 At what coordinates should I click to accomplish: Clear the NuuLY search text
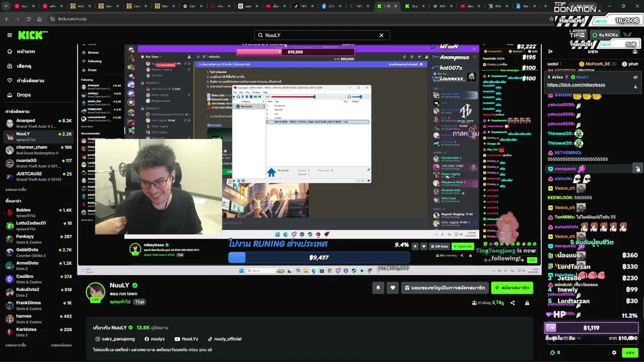381,35
